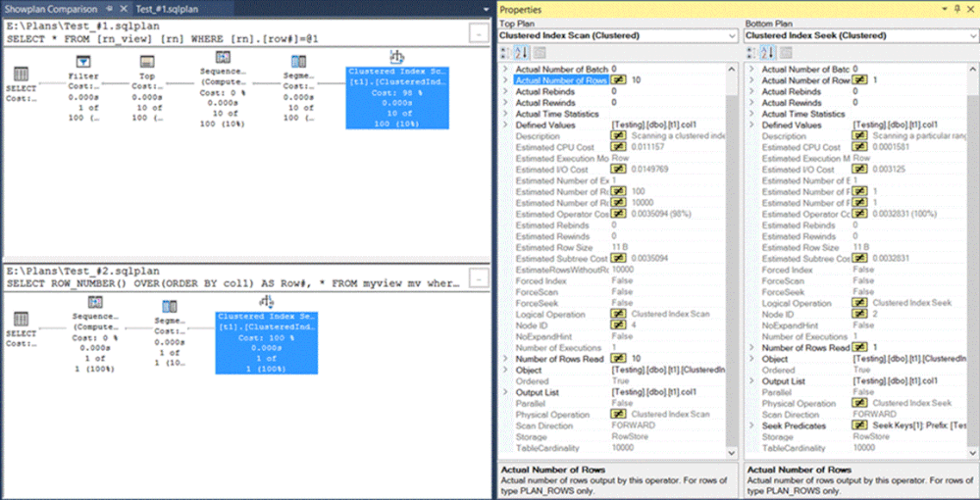Collapse the bottom plan statement header
The image size is (980, 500).
pos(478,276)
